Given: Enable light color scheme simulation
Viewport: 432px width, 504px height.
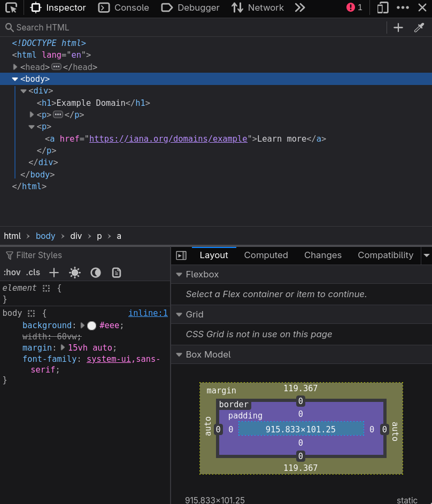Looking at the screenshot, I should tap(75, 273).
